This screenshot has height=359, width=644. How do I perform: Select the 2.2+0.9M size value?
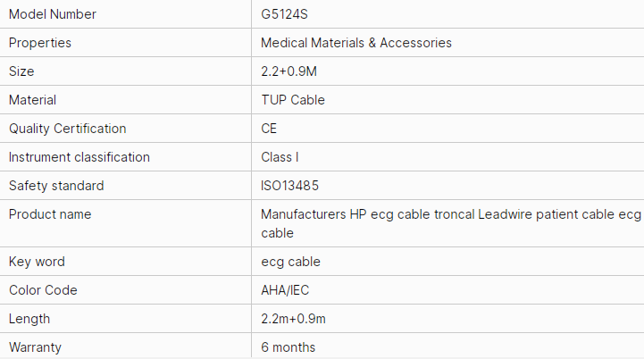pos(289,71)
